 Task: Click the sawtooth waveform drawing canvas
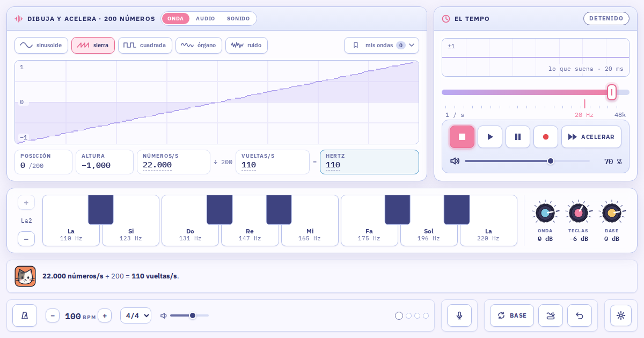(x=217, y=102)
